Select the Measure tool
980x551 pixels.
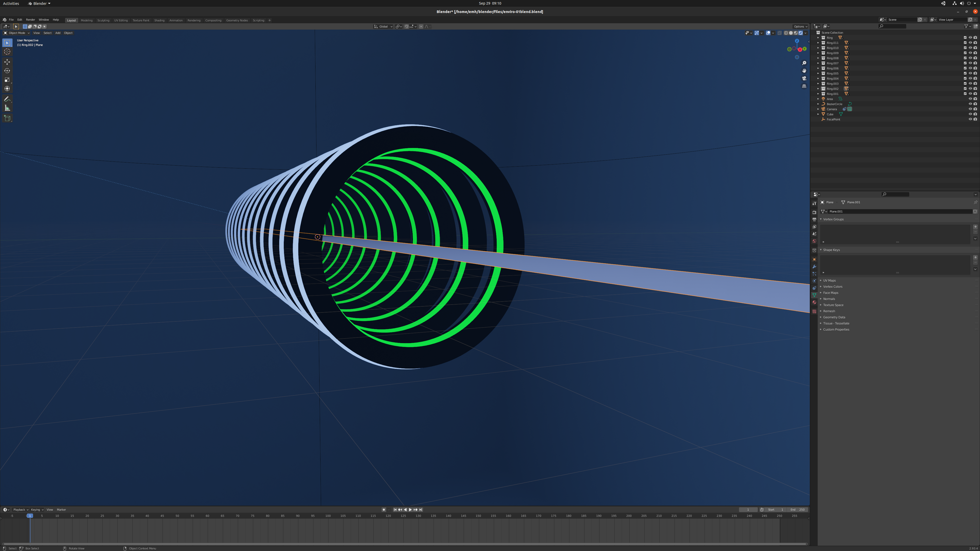7,108
